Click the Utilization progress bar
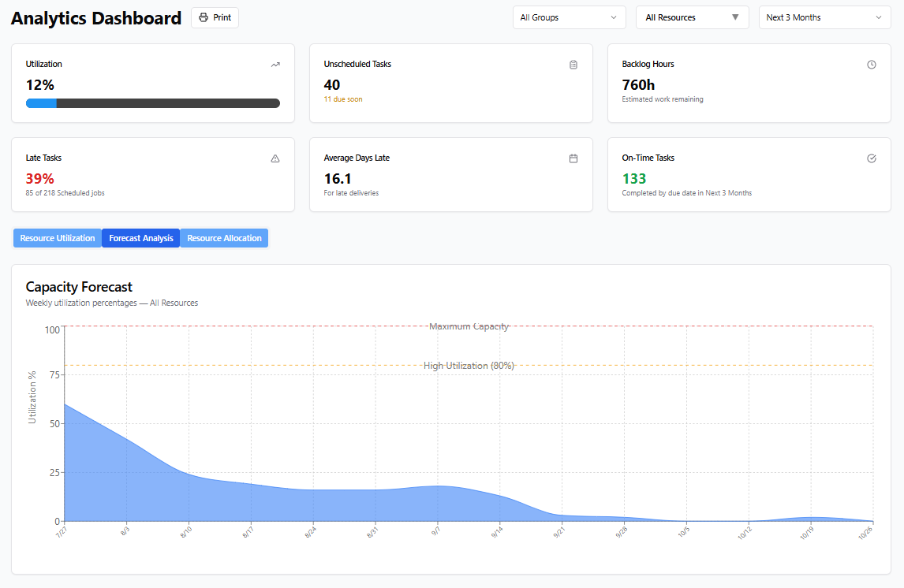The height and width of the screenshot is (588, 904). [x=153, y=103]
